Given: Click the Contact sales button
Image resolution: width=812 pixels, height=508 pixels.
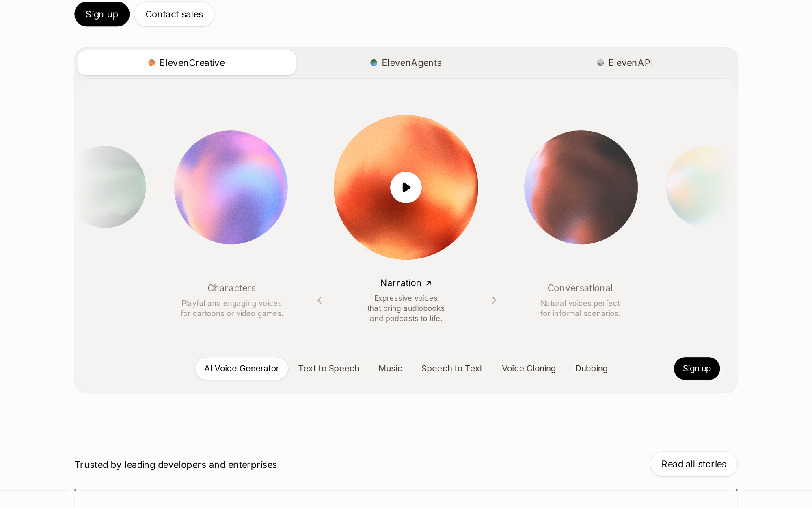Looking at the screenshot, I should click(x=174, y=14).
